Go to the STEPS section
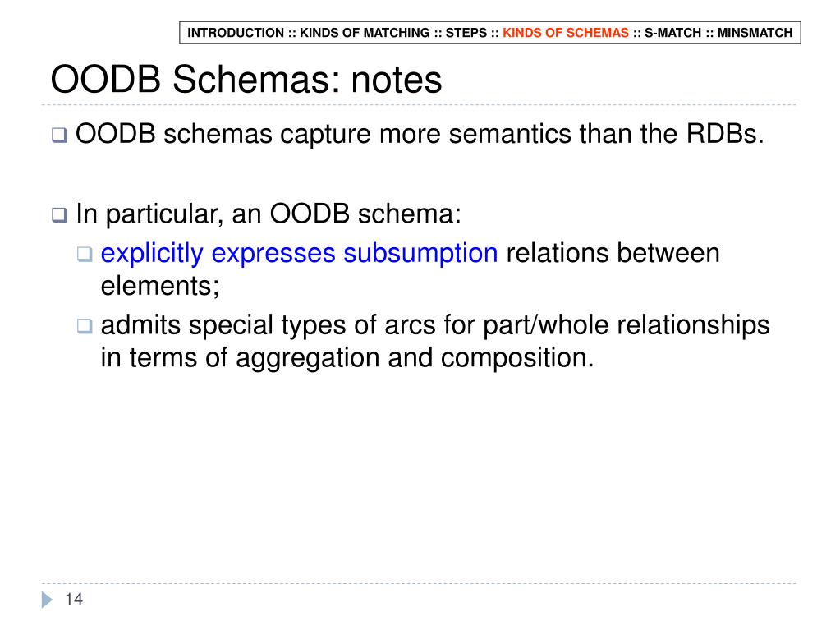The image size is (840, 630). 466,33
